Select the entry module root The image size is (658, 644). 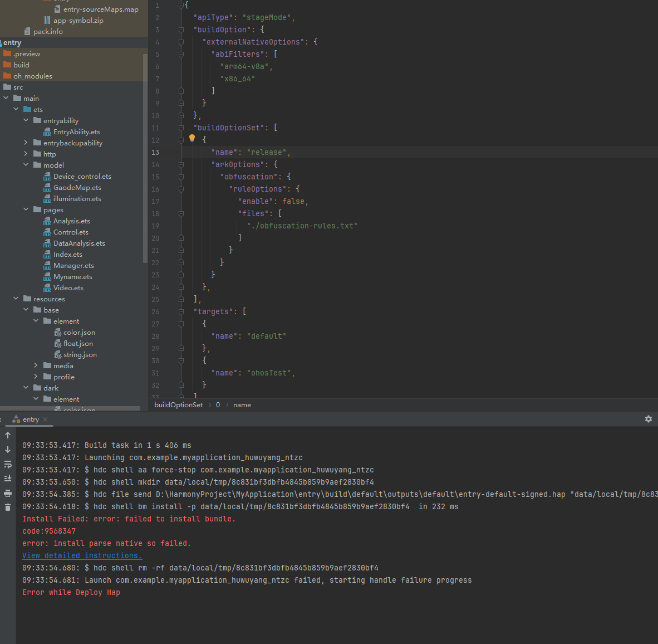pyautogui.click(x=12, y=43)
